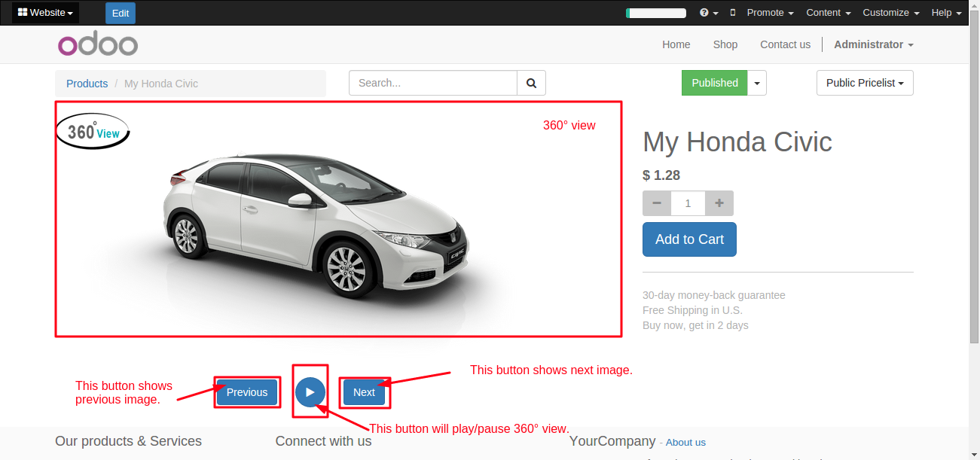Expand the caret next to Published
Screen dimensions: 980x460
(757, 83)
